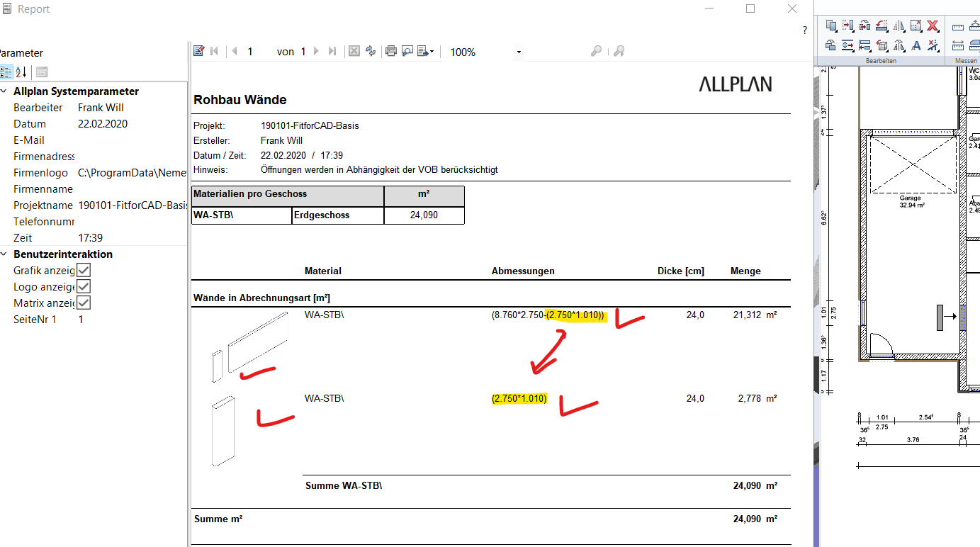
Task: Choose the mirror tool in Bearbeiten group
Action: coord(899,26)
